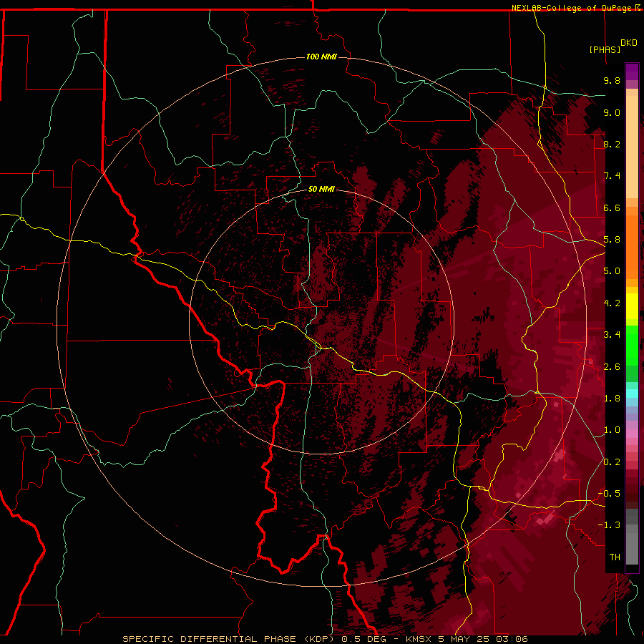This screenshot has height=644, width=644.
Task: Pick the peach segment of the color bar
Action: point(632,147)
